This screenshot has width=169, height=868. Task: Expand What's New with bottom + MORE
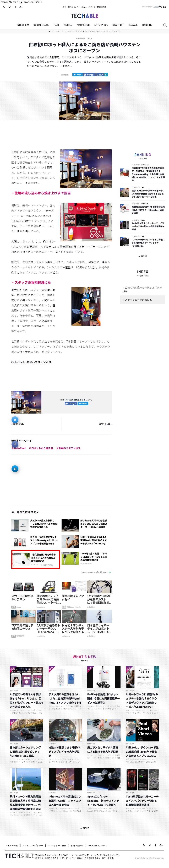pyautogui.click(x=85, y=828)
